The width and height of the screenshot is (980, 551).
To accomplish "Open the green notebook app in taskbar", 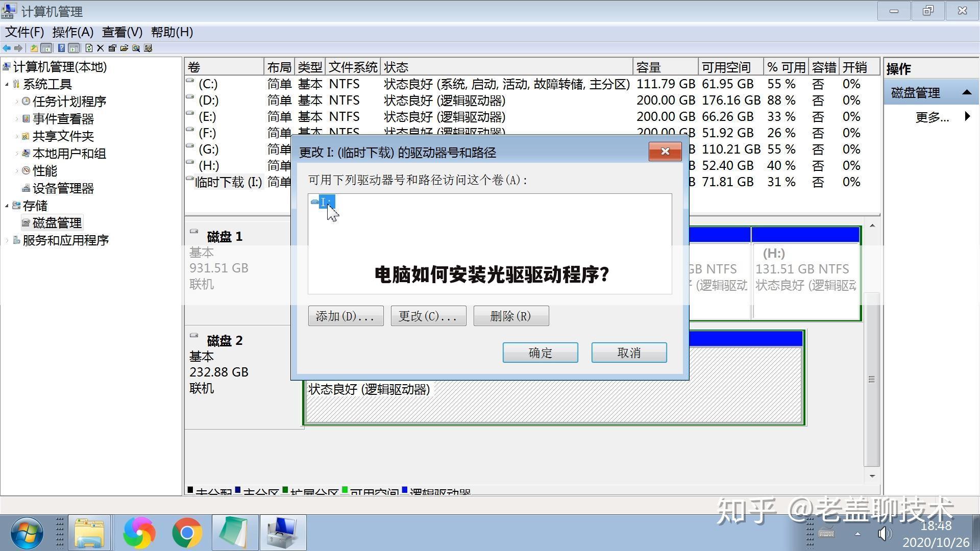I will click(x=235, y=533).
